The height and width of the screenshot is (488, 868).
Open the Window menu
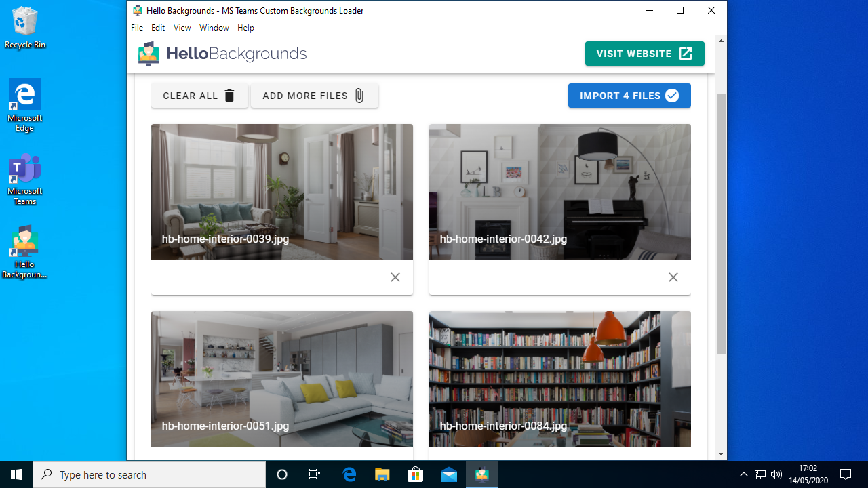pos(214,28)
